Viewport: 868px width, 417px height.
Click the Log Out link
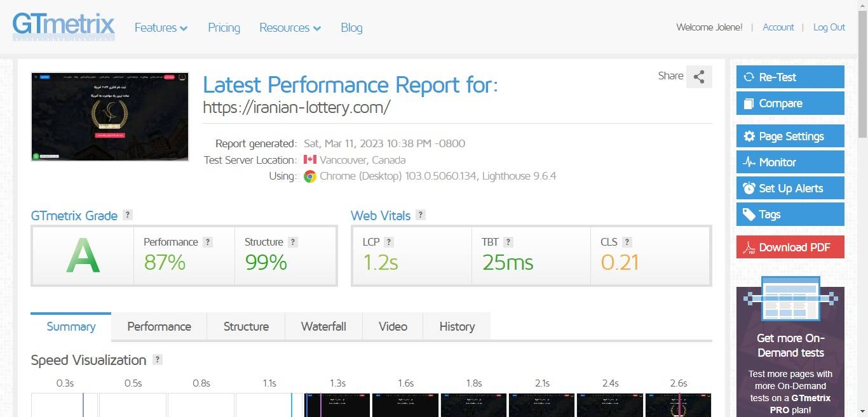[x=829, y=27]
